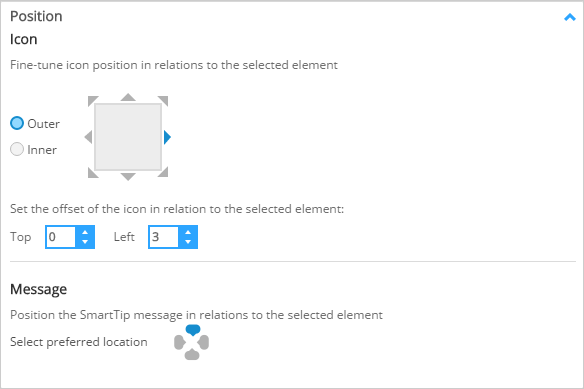Choose the Outer radio button
This screenshot has height=389, width=584.
pos(17,123)
